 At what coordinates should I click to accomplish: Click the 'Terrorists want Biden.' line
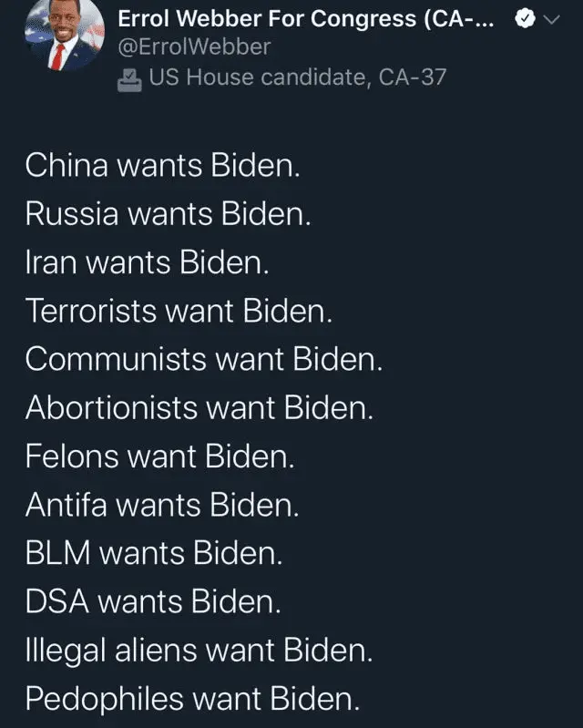[x=179, y=311]
